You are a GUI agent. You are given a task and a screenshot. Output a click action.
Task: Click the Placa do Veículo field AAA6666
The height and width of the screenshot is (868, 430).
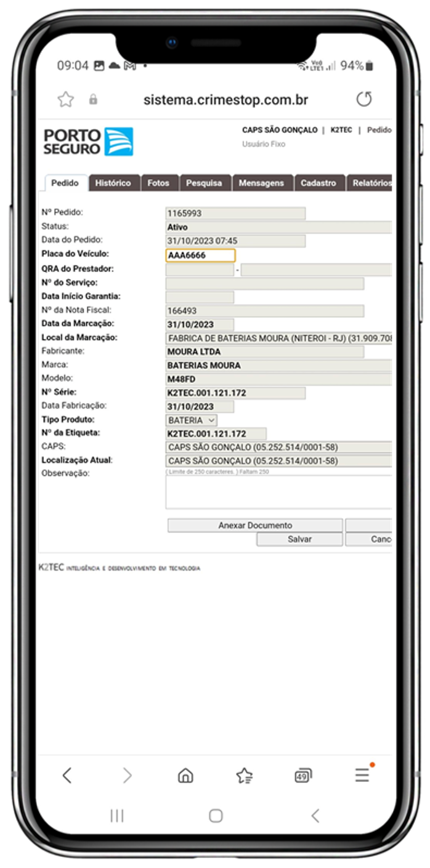click(200, 255)
